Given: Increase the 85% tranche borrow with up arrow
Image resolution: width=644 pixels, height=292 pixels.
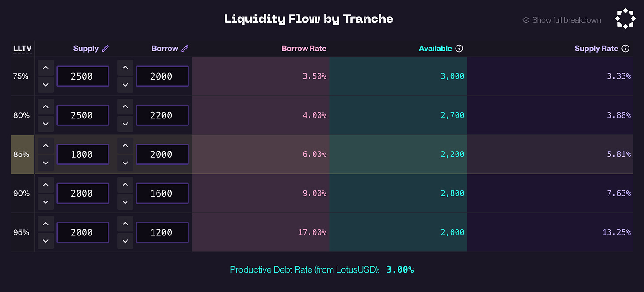Looking at the screenshot, I should click(x=125, y=146).
